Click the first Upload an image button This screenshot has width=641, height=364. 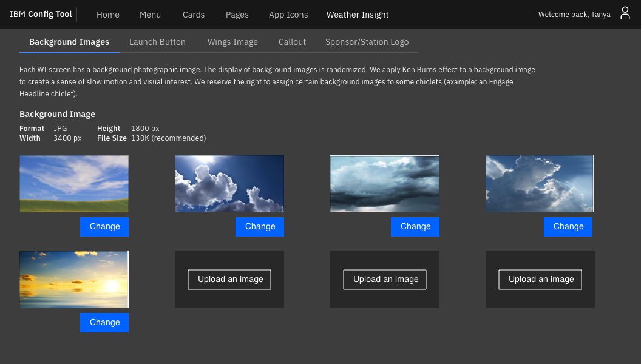pyautogui.click(x=230, y=279)
